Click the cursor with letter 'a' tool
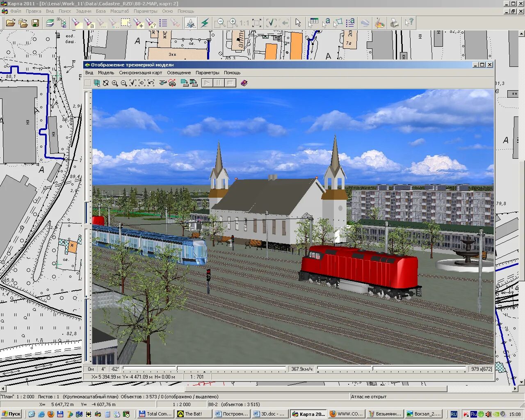Screen dimensions: 525x420 point(326,23)
